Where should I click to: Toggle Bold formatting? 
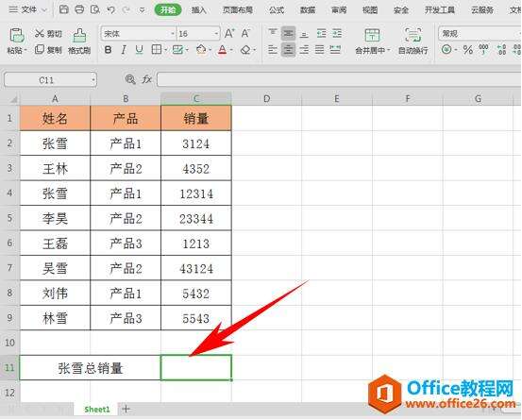(x=108, y=50)
